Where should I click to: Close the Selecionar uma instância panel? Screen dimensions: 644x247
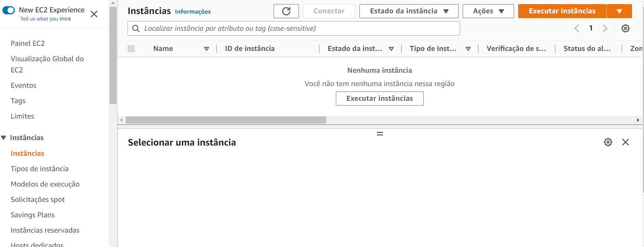pos(626,142)
